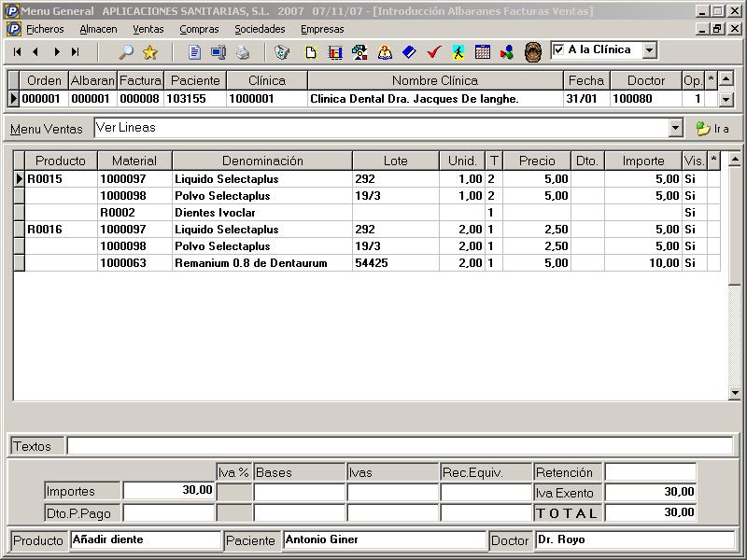Click the red checkmark validate icon
This screenshot has height=560, width=747.
(434, 51)
